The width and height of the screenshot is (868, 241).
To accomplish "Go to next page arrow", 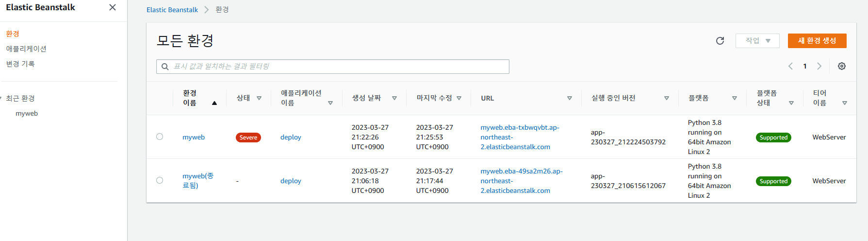I will 819,66.
